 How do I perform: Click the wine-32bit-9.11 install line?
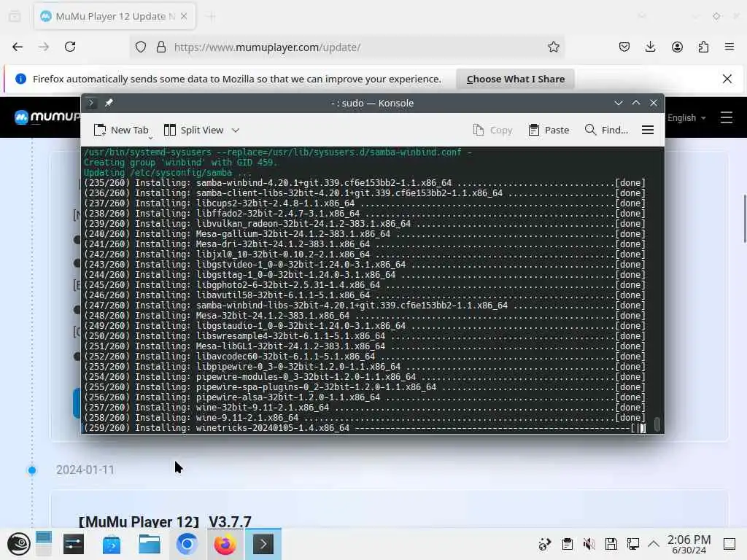click(x=365, y=408)
